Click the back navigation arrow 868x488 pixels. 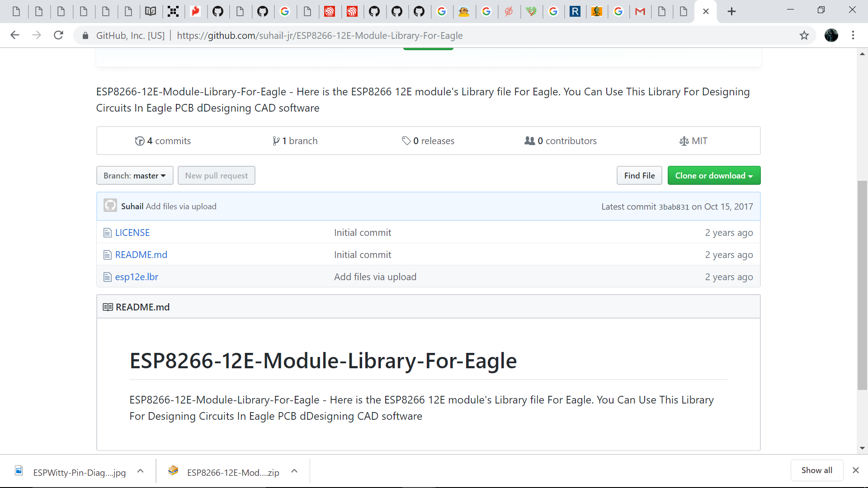pos(15,35)
